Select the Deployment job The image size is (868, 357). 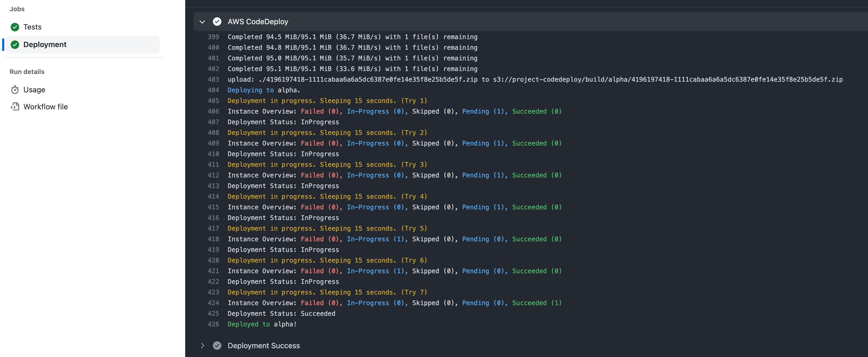45,44
